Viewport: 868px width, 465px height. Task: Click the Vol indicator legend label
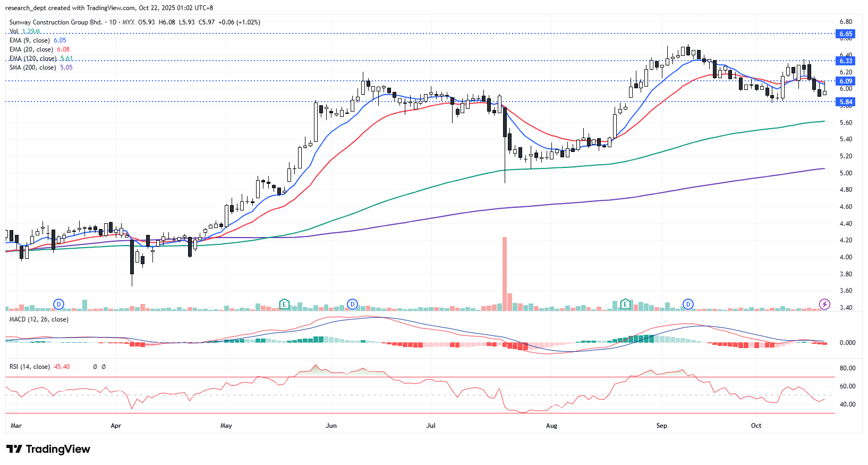point(14,31)
